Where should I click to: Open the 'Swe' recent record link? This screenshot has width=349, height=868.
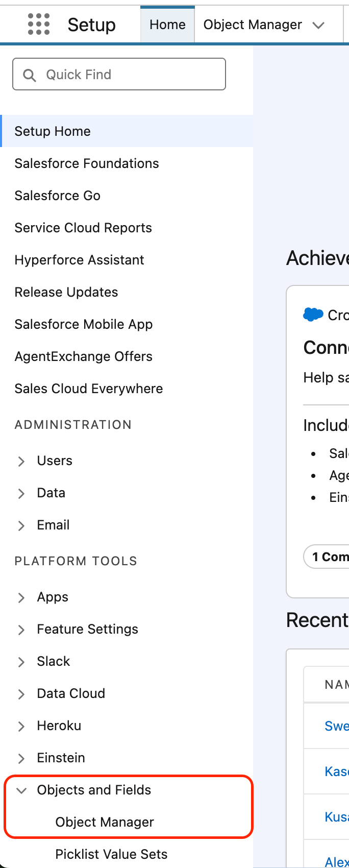point(337,726)
